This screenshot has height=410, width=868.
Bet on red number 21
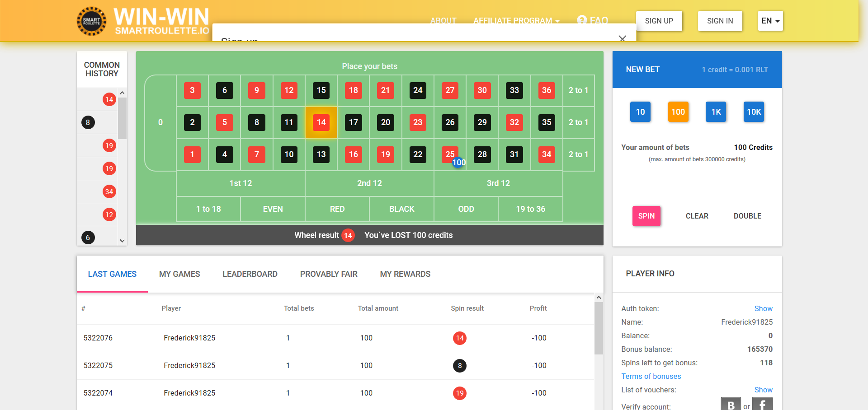tap(386, 90)
